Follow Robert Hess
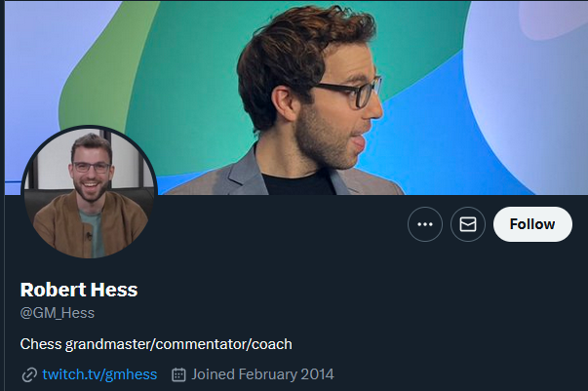The height and width of the screenshot is (391, 588). [x=532, y=224]
